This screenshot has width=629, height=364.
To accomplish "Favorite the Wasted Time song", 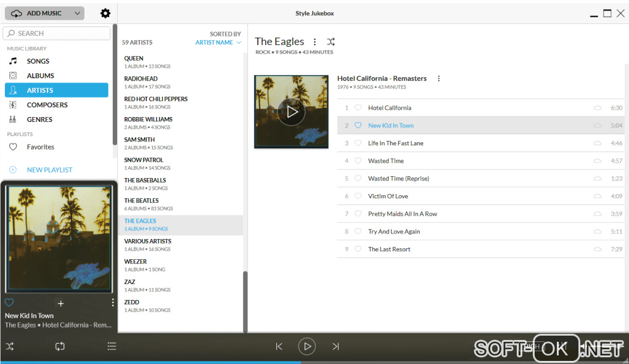I will pos(358,161).
